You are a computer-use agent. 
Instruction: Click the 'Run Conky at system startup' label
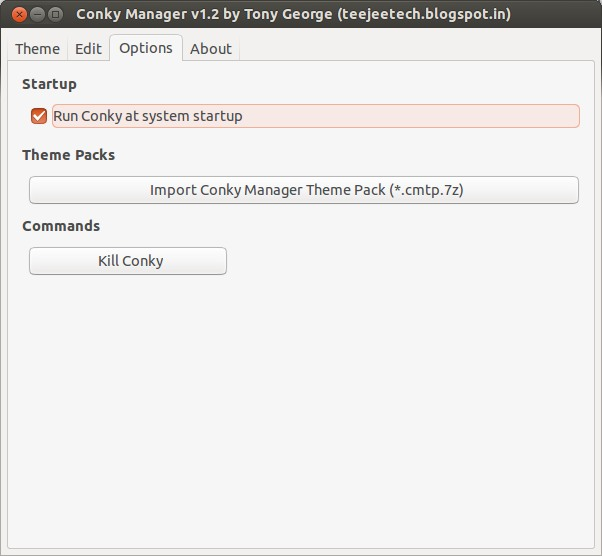pos(148,116)
